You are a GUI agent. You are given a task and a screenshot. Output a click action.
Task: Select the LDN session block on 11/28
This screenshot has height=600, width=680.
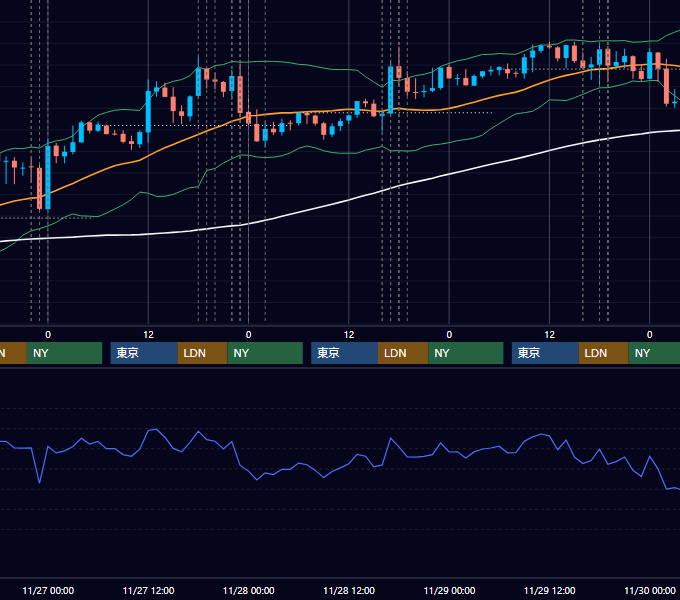coord(403,353)
